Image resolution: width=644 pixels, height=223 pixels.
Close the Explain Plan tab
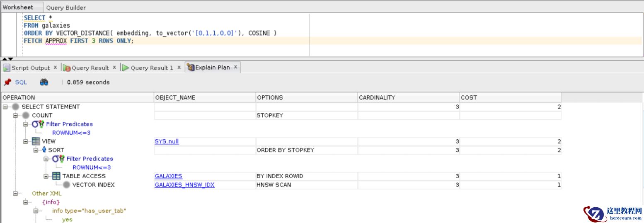(x=235, y=67)
